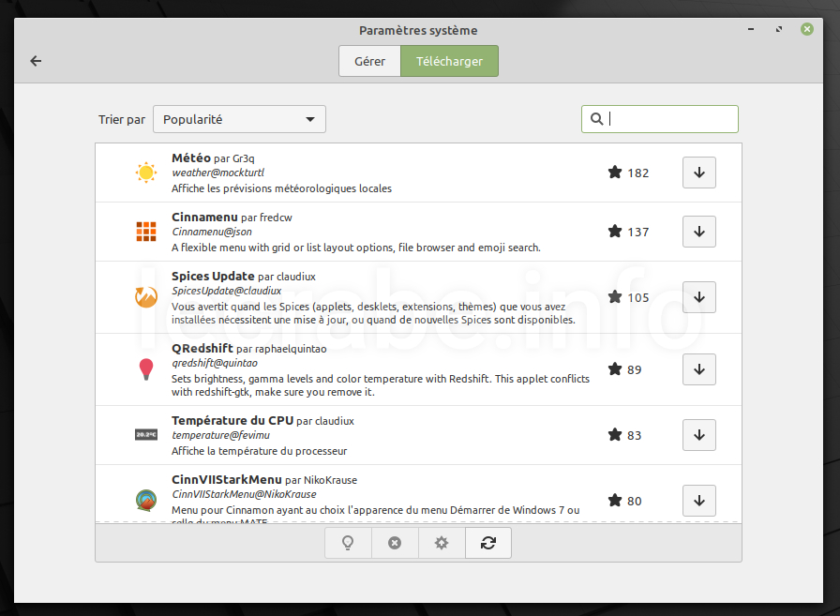The height and width of the screenshot is (616, 840).
Task: Click the CPU temperature display icon
Action: click(146, 434)
